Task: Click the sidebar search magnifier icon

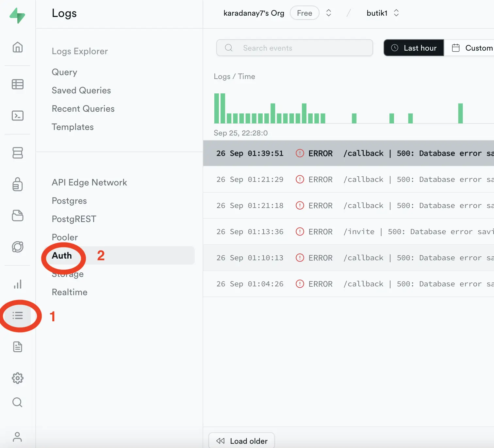Action: tap(18, 402)
